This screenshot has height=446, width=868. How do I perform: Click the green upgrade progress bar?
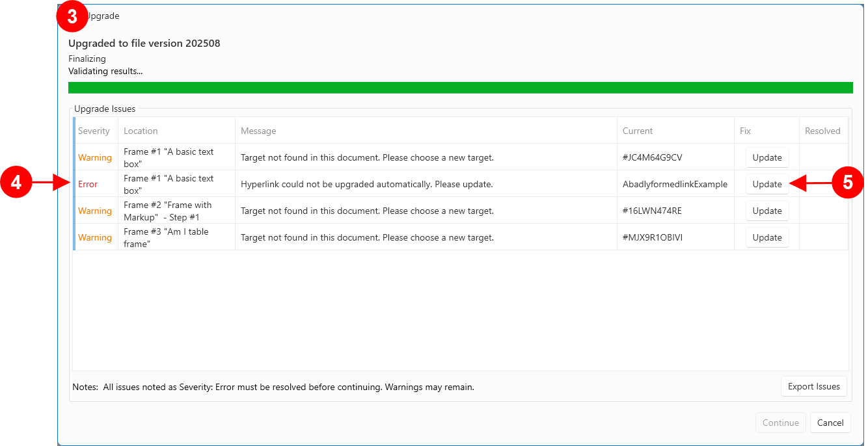click(x=460, y=88)
